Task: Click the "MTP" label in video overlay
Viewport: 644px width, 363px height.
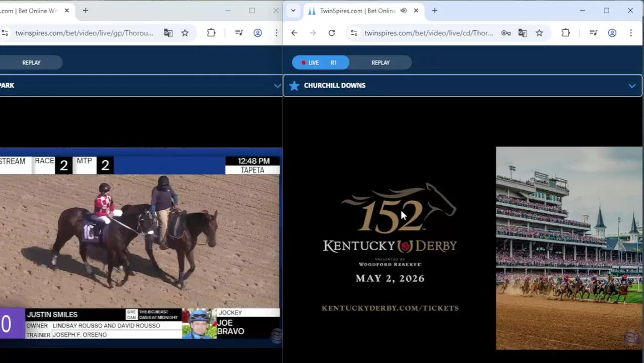Action: tap(84, 161)
